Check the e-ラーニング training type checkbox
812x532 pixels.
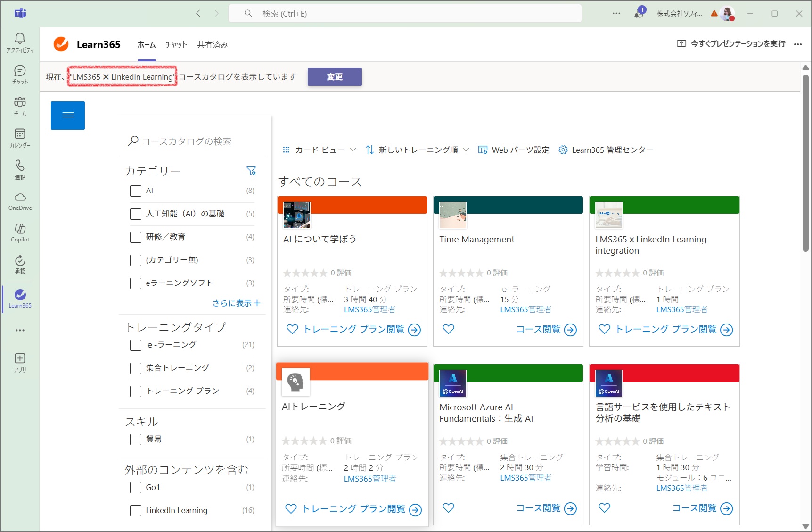[x=136, y=345]
